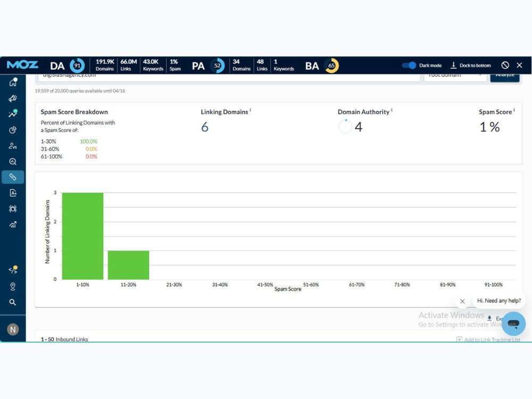Click Linking Domains info icon
This screenshot has height=399, width=532.
251,110
